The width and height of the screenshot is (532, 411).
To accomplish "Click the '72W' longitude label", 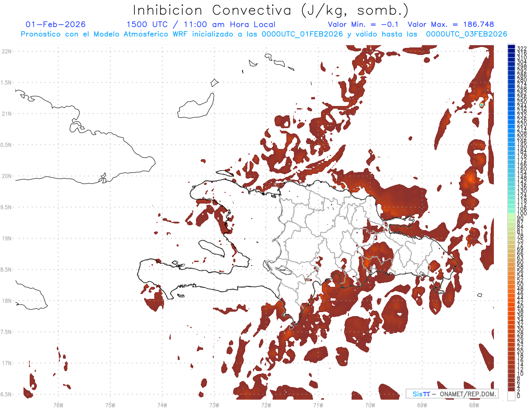I will tap(266, 405).
